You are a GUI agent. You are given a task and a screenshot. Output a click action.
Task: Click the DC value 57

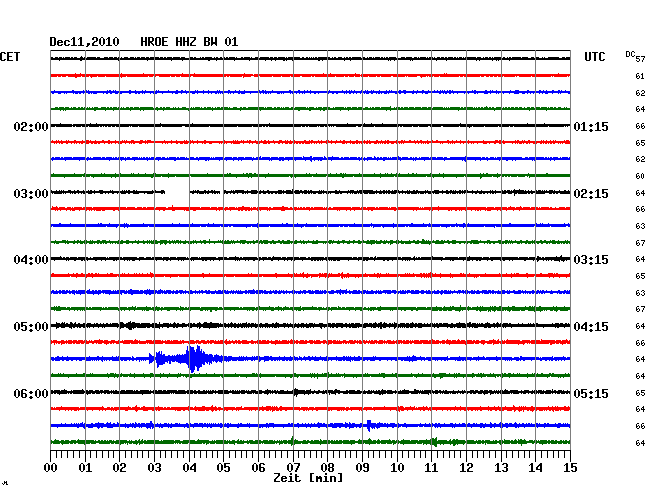(x=640, y=60)
